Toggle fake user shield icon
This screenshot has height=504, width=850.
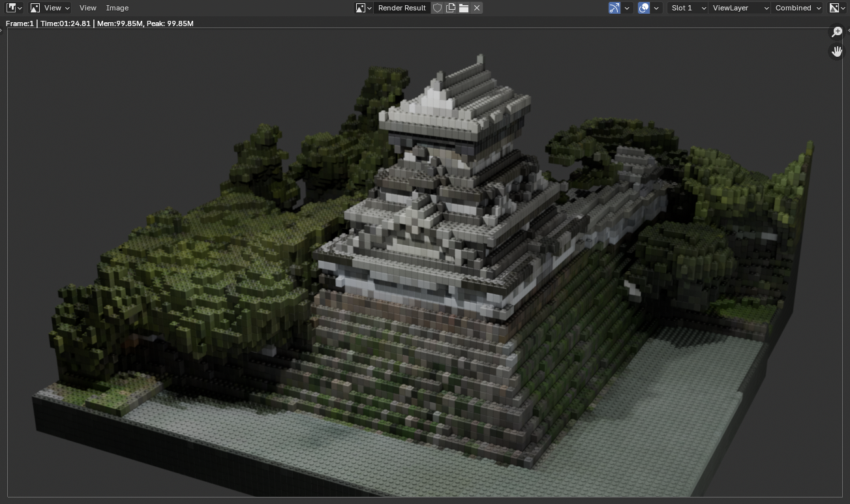pyautogui.click(x=438, y=8)
